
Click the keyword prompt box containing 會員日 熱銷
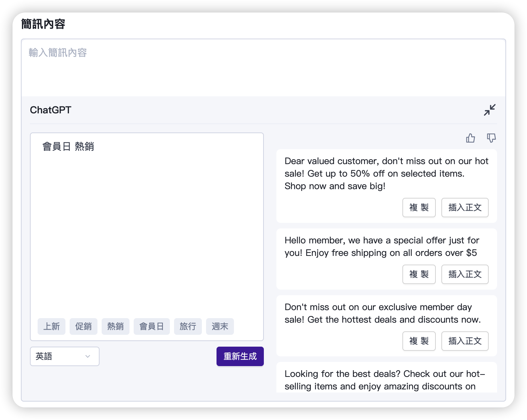pos(147,226)
